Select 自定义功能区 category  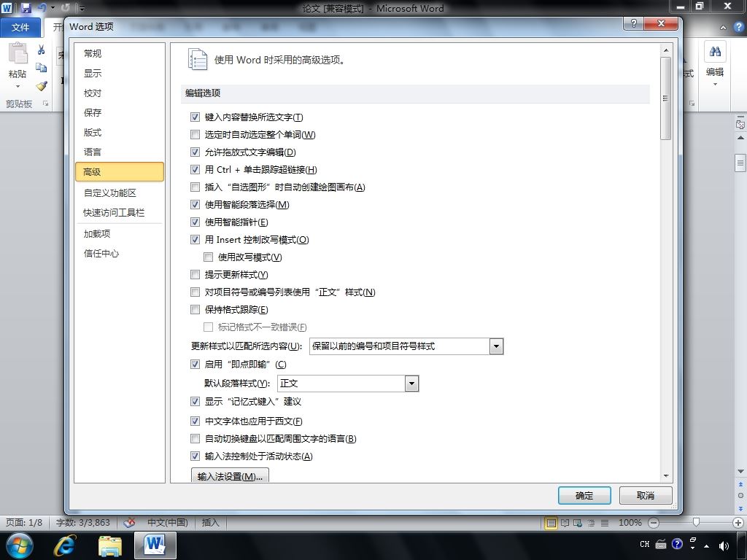(x=120, y=192)
